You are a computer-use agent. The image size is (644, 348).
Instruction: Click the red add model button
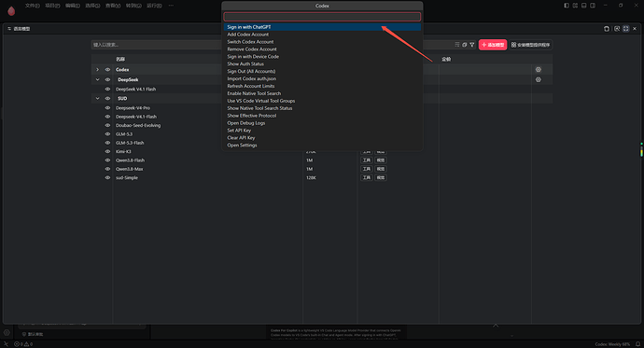(493, 45)
